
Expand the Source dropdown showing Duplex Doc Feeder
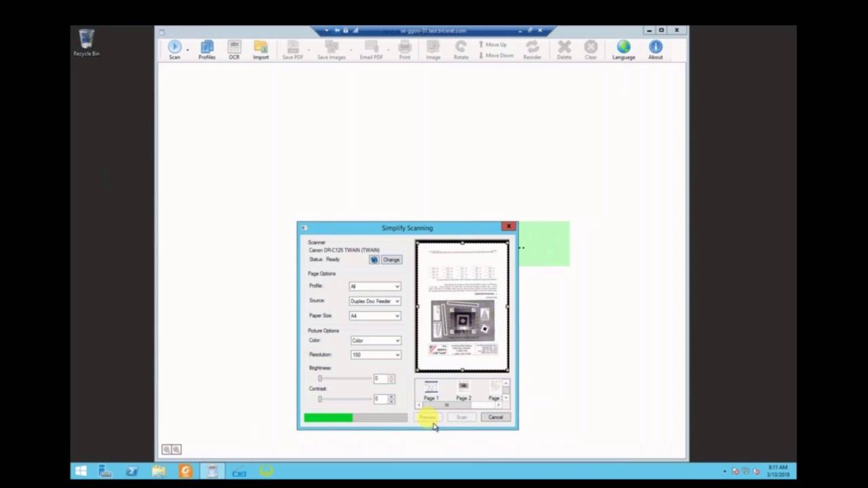pos(375,301)
